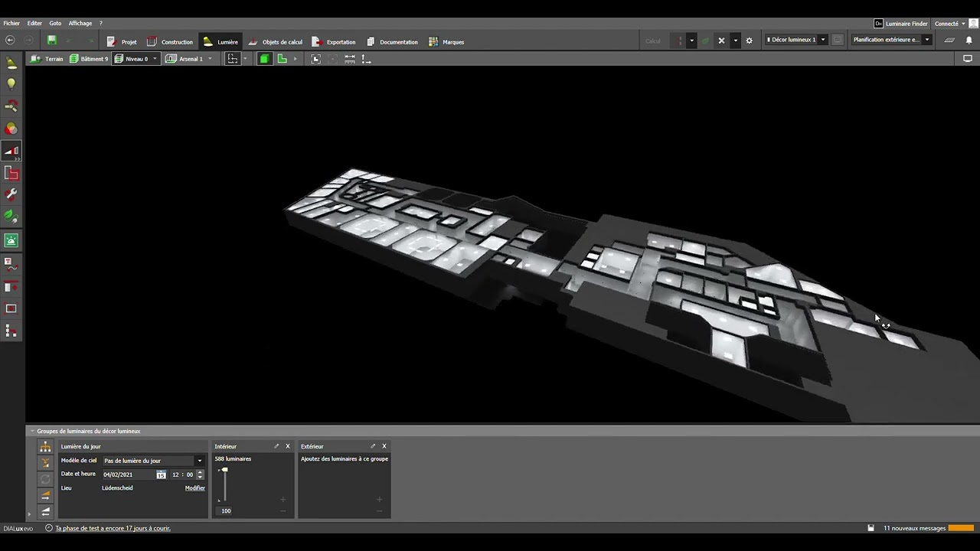Select the red rectangle outline tool in the sidebar
Viewport: 980px width, 551px height.
(11, 309)
